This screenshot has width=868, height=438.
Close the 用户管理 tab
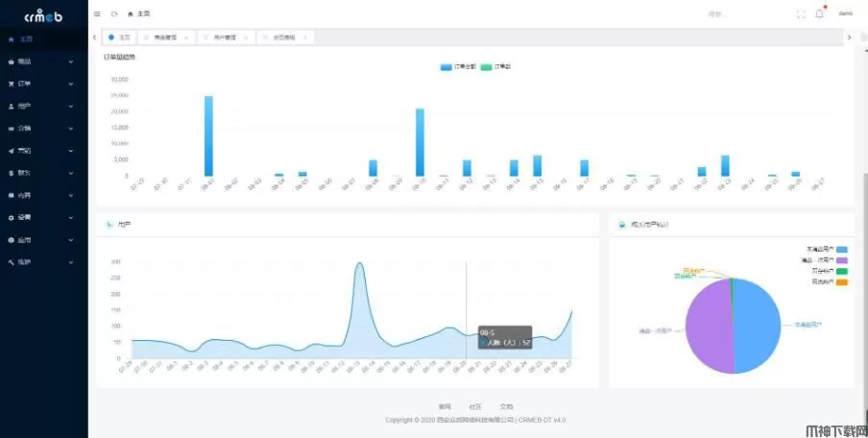245,37
